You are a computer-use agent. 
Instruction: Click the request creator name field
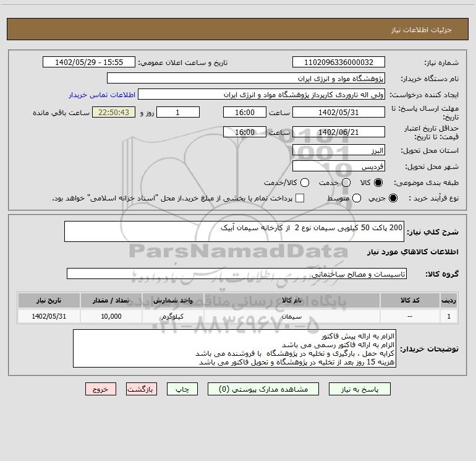[261, 95]
